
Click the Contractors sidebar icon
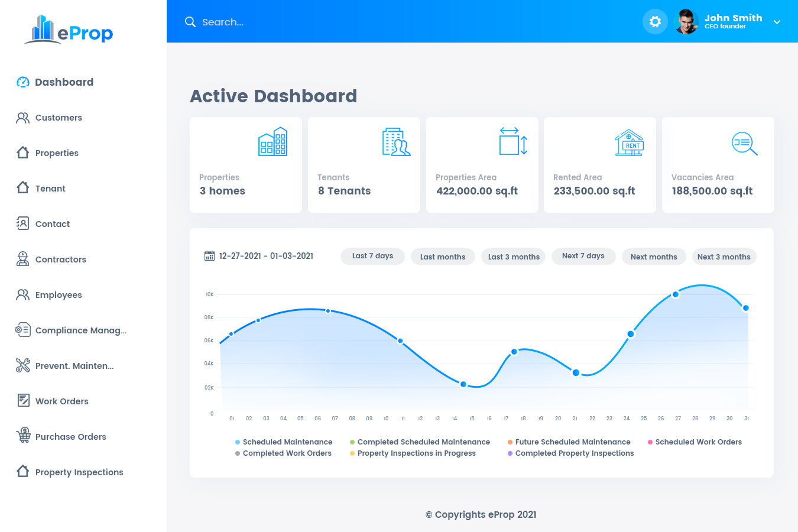pos(22,259)
